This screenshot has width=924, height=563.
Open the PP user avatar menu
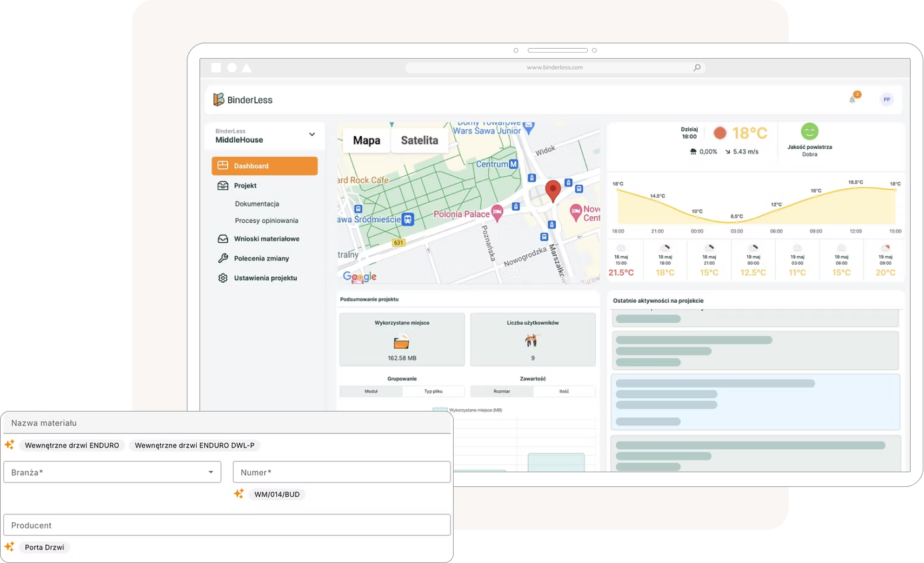[886, 99]
